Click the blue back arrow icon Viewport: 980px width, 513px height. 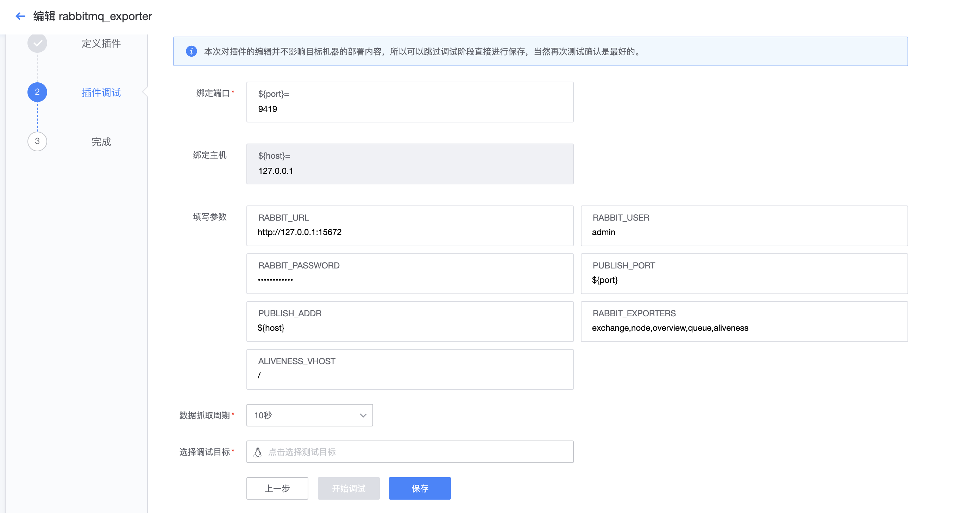pyautogui.click(x=20, y=16)
